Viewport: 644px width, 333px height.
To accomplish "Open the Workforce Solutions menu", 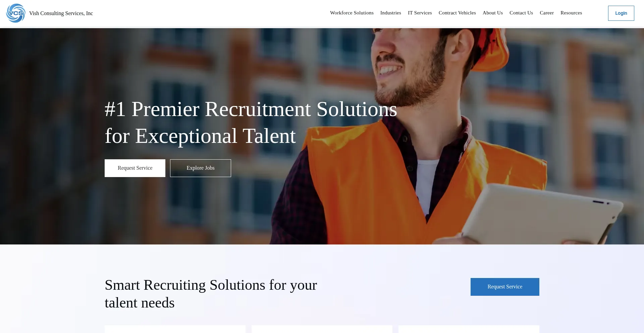I will (352, 13).
